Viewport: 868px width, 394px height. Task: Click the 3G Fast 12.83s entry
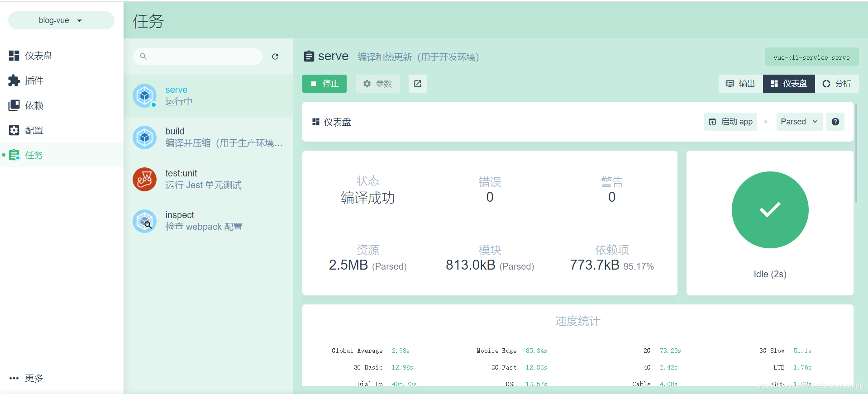pos(519,367)
